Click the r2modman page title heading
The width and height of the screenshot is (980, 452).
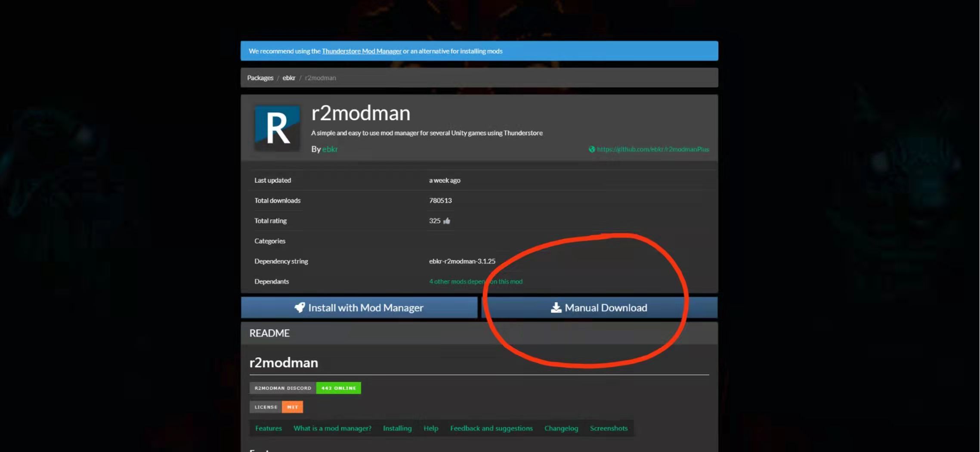(x=361, y=113)
